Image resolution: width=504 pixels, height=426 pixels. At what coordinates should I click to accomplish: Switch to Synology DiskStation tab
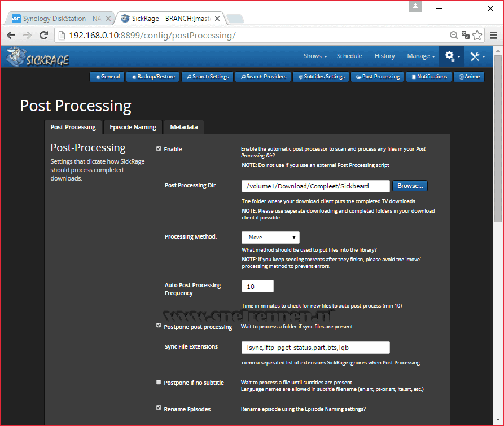[x=59, y=19]
